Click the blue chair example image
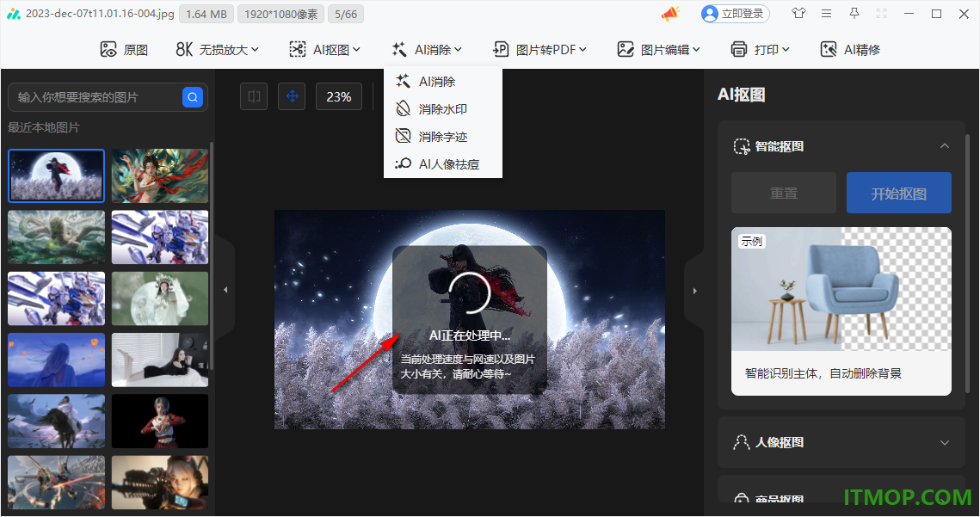 pos(841,289)
